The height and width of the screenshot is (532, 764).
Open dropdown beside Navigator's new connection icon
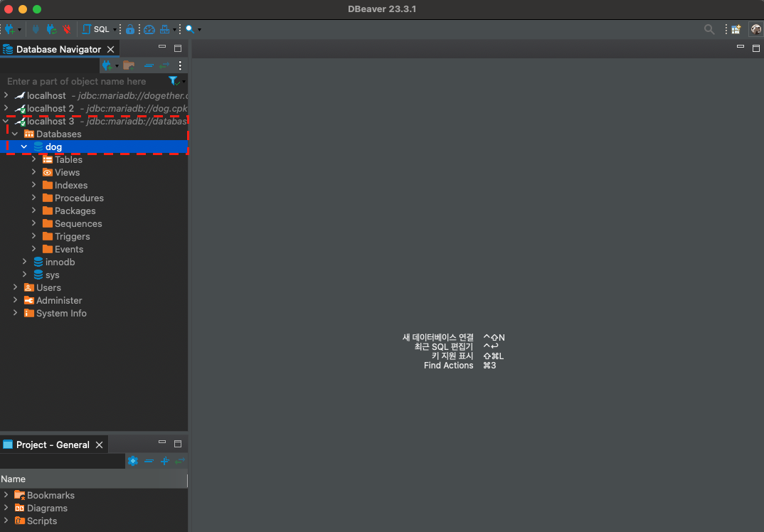click(117, 65)
